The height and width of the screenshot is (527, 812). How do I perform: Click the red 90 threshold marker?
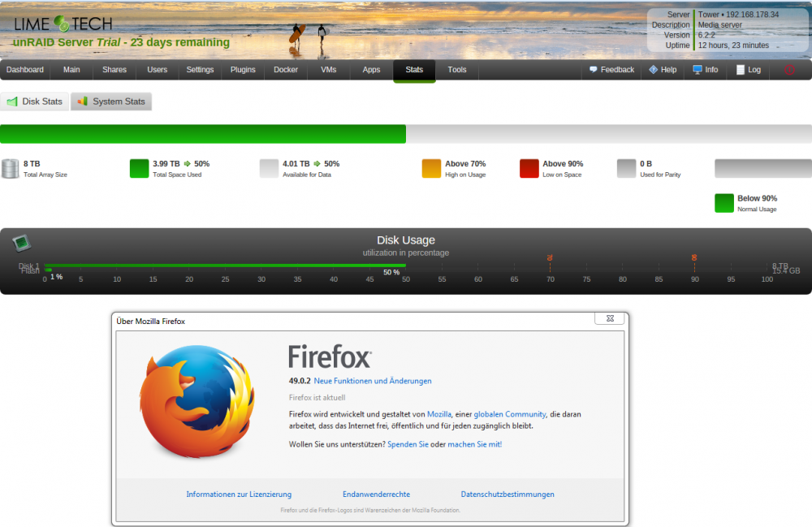[694, 257]
